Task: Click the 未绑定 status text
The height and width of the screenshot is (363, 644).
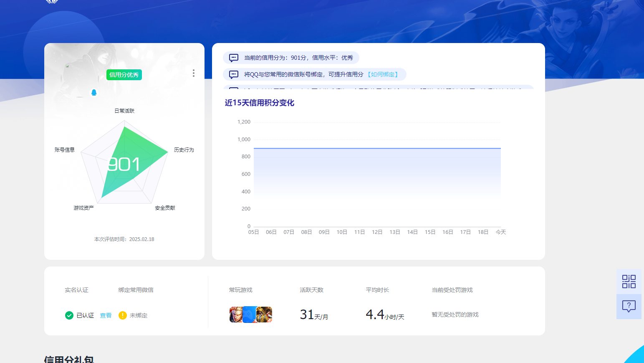Action: coord(139,315)
